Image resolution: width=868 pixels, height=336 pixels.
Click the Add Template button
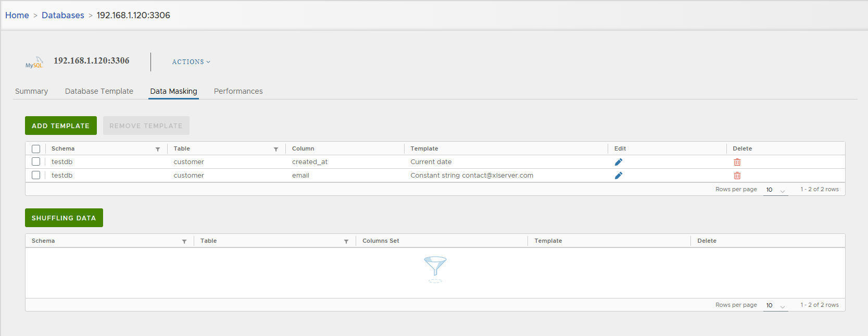(x=61, y=126)
